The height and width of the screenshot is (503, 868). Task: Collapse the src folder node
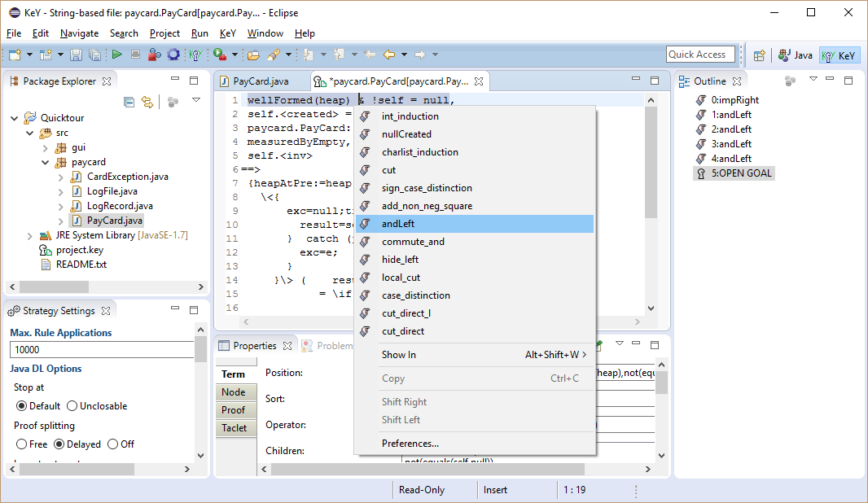click(30, 133)
